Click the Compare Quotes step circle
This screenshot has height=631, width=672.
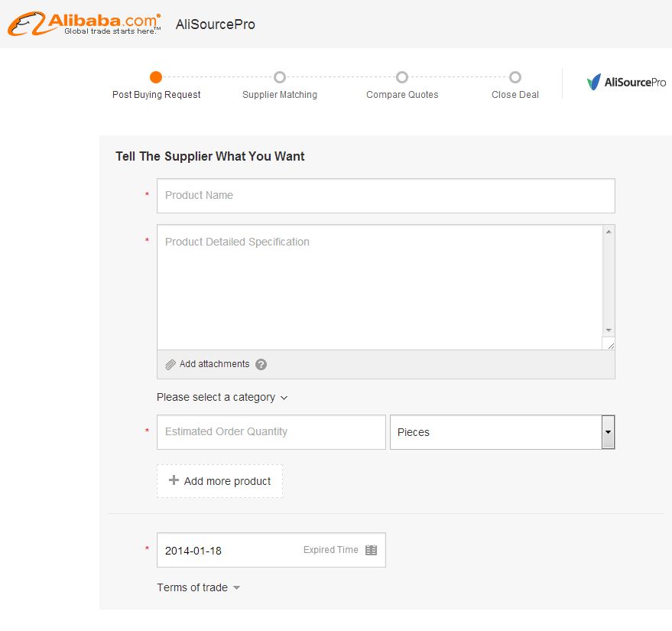(x=402, y=77)
